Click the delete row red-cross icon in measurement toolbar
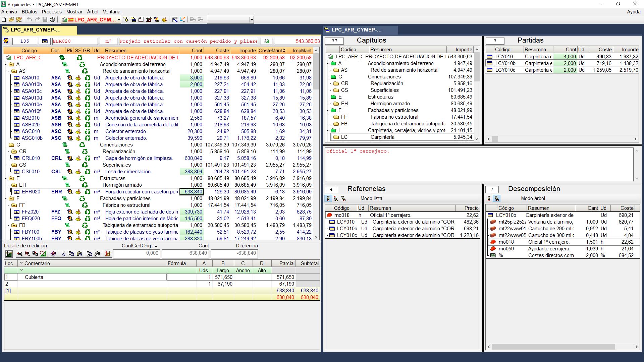The image size is (644, 362). [27, 254]
